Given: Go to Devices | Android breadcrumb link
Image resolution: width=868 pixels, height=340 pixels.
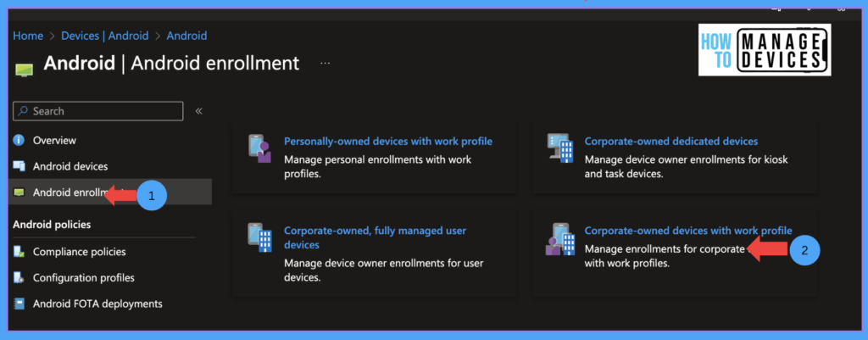Looking at the screenshot, I should [x=104, y=36].
